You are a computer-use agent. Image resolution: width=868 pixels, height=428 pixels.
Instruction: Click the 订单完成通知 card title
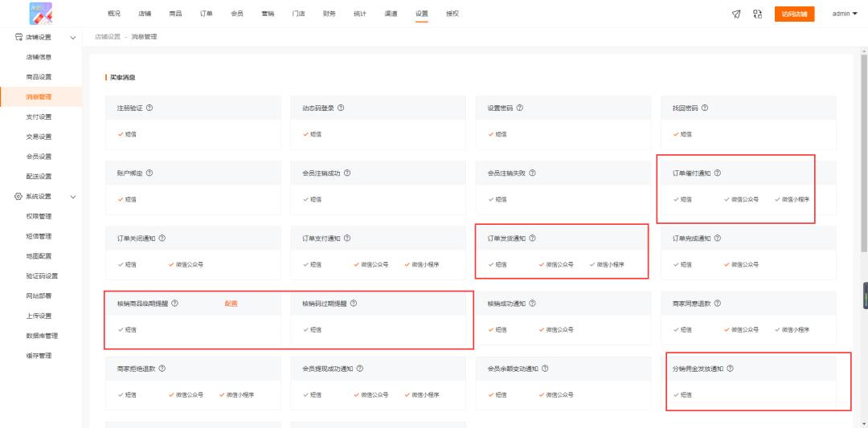tap(691, 238)
